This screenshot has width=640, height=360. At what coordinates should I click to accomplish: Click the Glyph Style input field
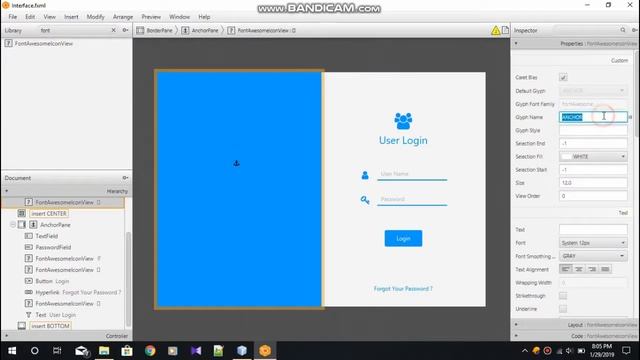click(593, 131)
